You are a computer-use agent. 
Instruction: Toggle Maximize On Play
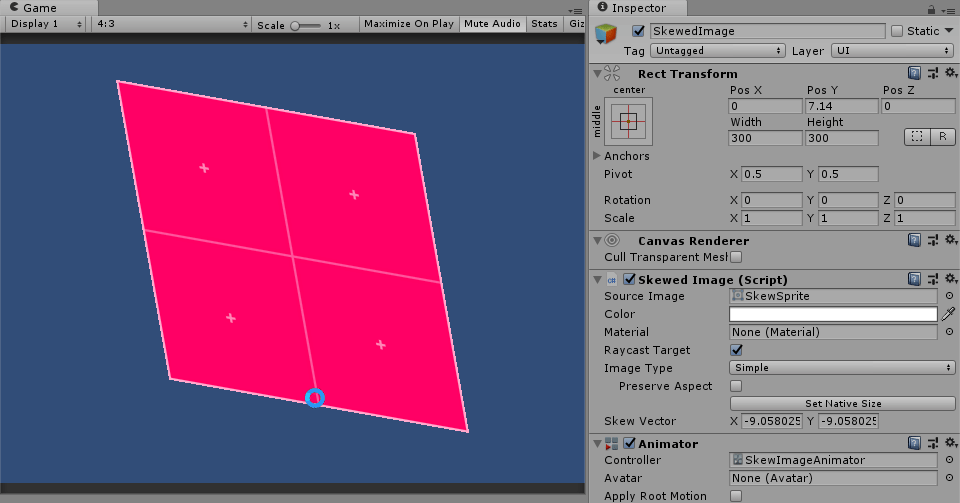[409, 24]
